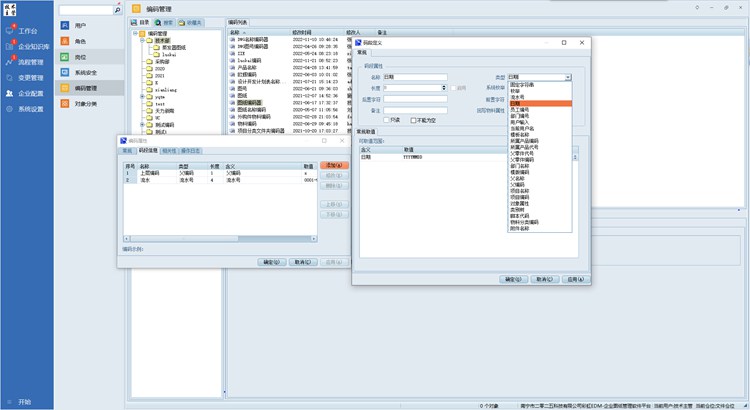Click the orange 添加 button
Image resolution: width=750 pixels, height=410 pixels.
(x=333, y=163)
